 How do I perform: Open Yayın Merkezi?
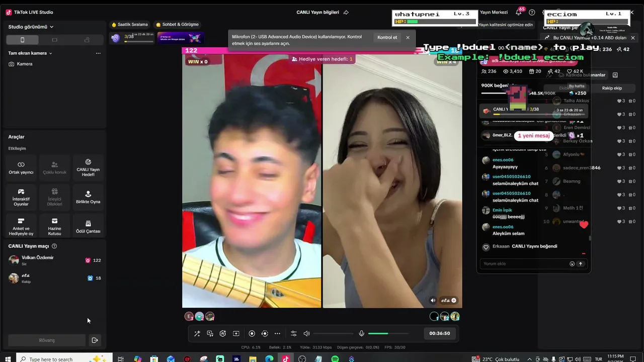click(x=494, y=12)
